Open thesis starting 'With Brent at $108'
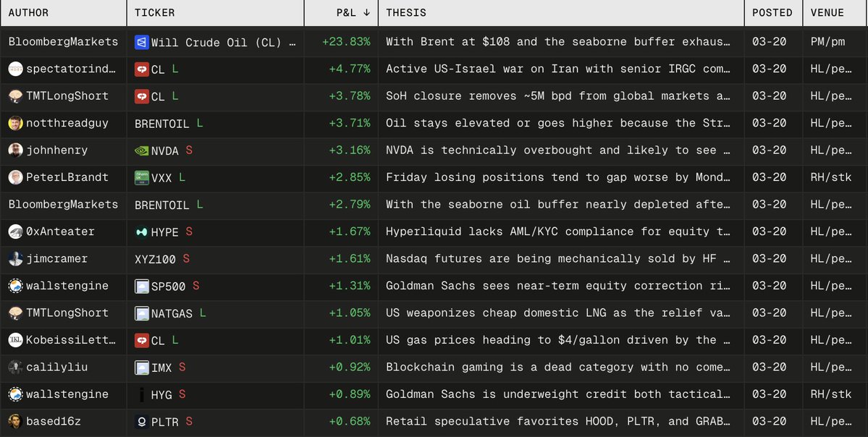Image resolution: width=868 pixels, height=437 pixels. [557, 42]
